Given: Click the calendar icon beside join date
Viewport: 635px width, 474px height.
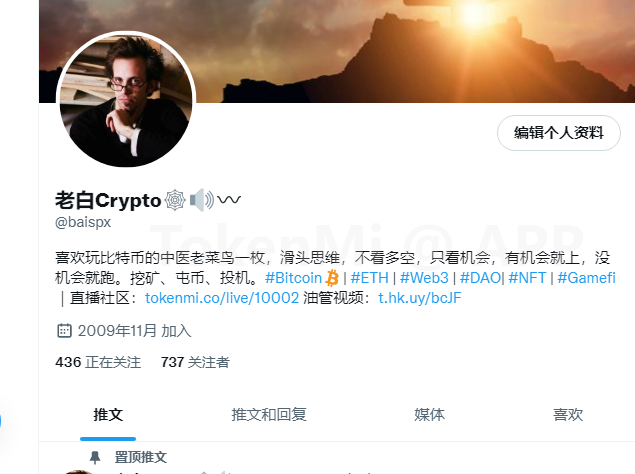Looking at the screenshot, I should click(64, 331).
